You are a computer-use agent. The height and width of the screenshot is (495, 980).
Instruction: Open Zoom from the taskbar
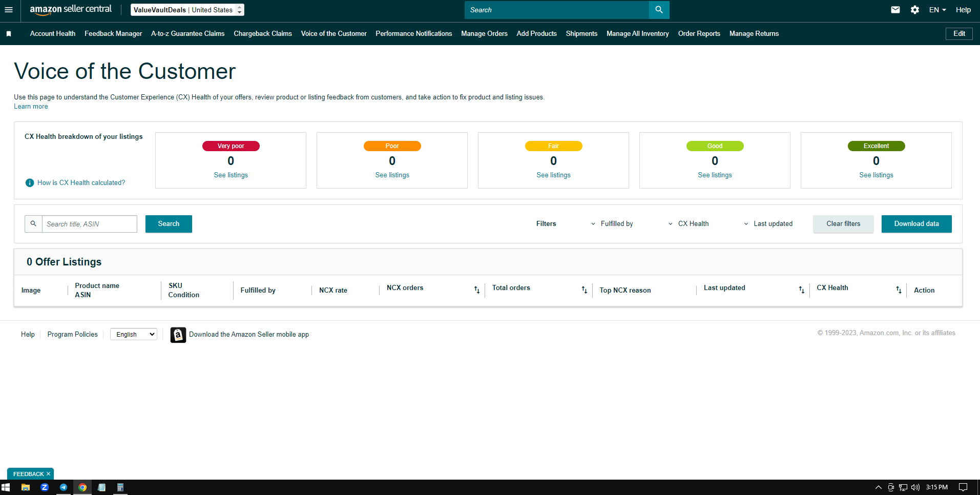(45, 487)
